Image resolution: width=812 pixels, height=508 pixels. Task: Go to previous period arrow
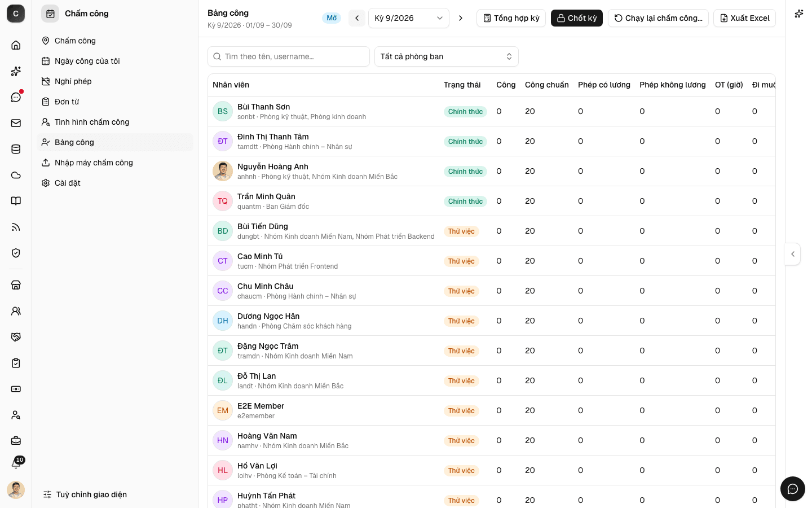click(357, 18)
